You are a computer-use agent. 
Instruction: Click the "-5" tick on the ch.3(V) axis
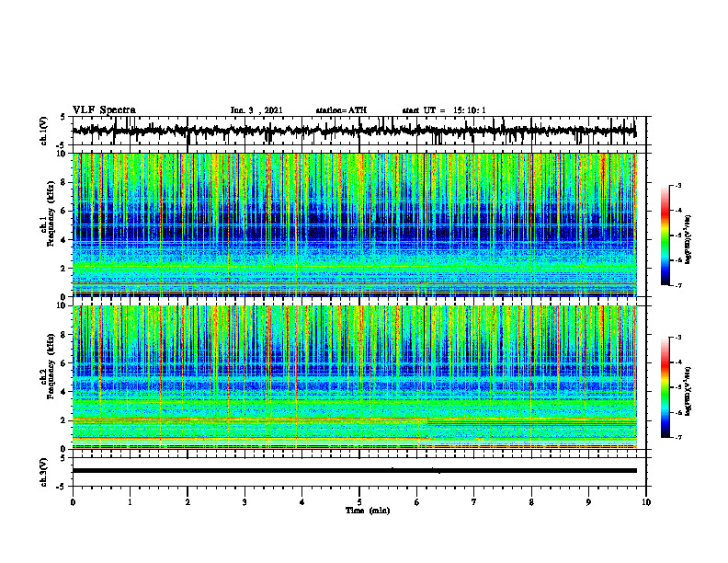62,487
